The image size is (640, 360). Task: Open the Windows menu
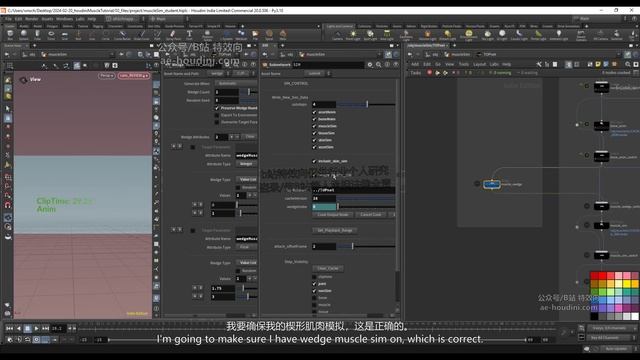click(x=64, y=19)
